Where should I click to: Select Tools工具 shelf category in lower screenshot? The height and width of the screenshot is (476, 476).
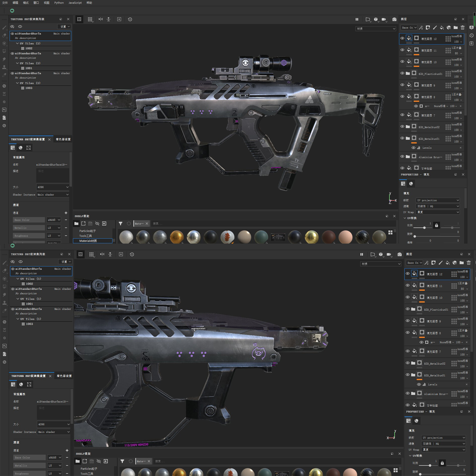87,474
